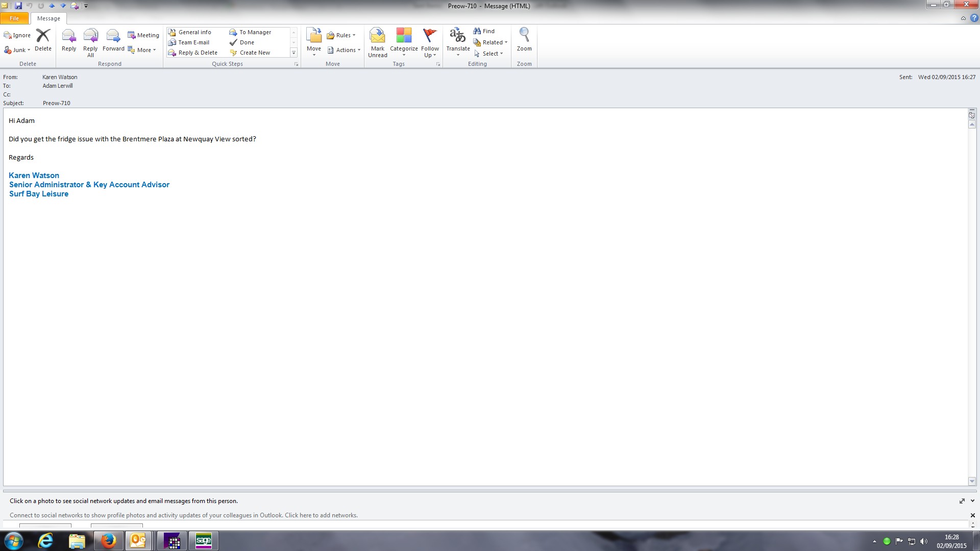Delete the message with X icon
The width and height of the screenshot is (980, 551).
43,40
